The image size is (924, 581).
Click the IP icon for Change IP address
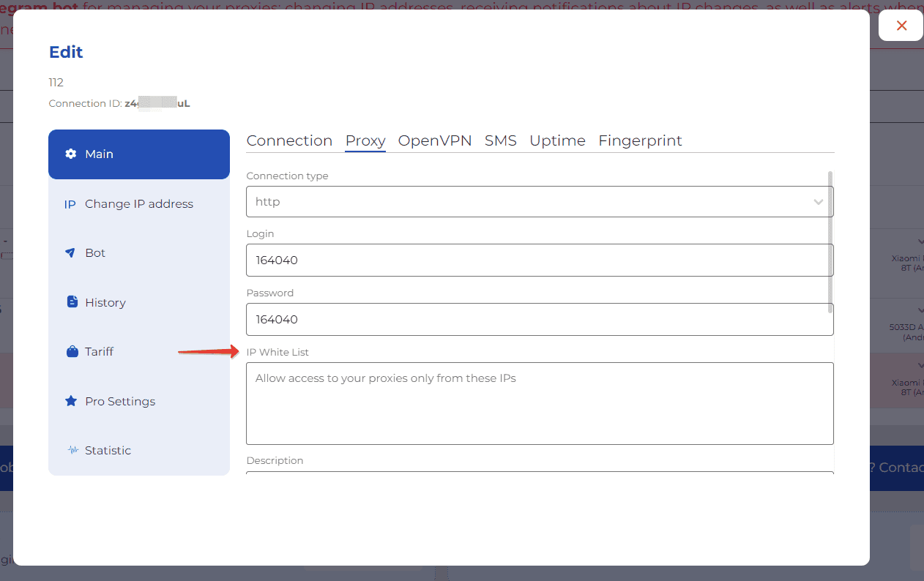point(70,204)
